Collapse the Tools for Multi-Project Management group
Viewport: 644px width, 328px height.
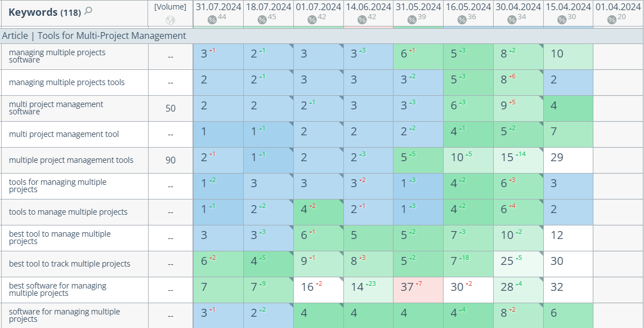94,36
